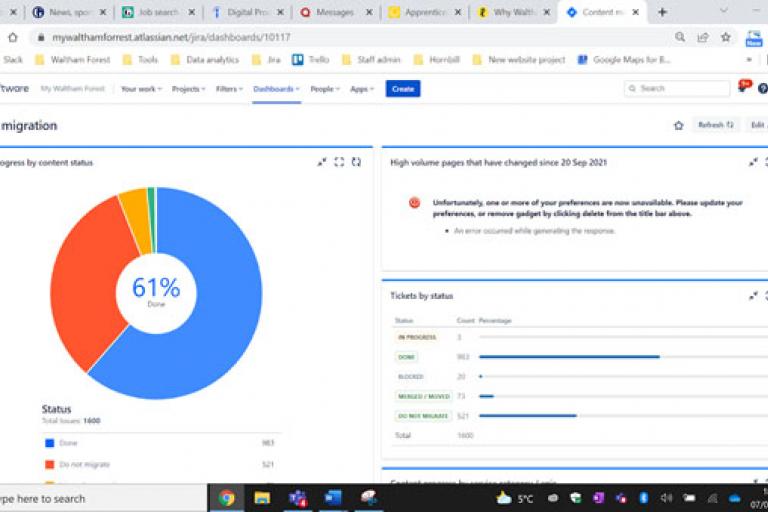Open Jira notifications bell

pyautogui.click(x=742, y=88)
